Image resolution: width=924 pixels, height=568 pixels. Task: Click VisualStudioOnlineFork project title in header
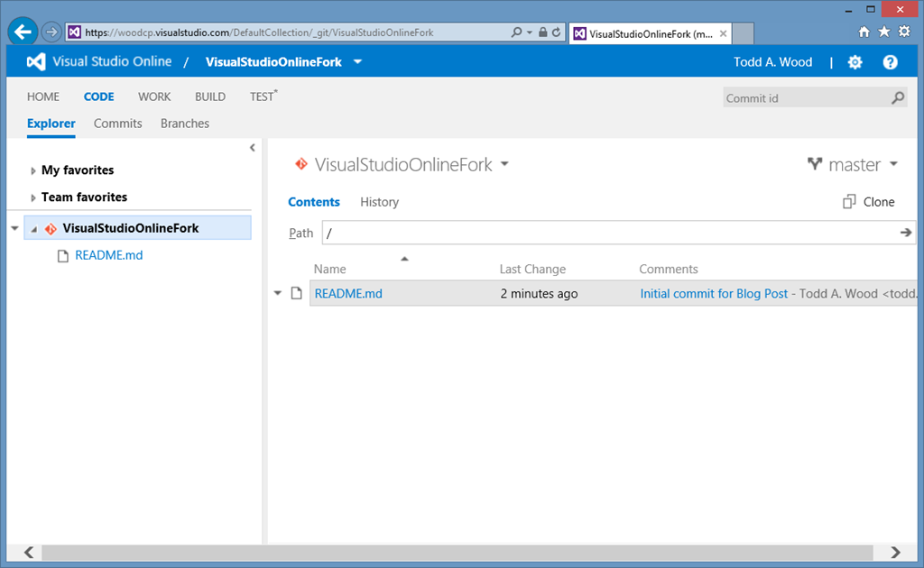coord(273,62)
